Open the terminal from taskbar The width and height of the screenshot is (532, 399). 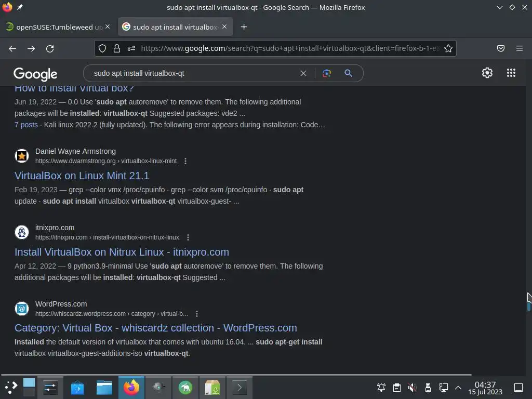point(239,388)
